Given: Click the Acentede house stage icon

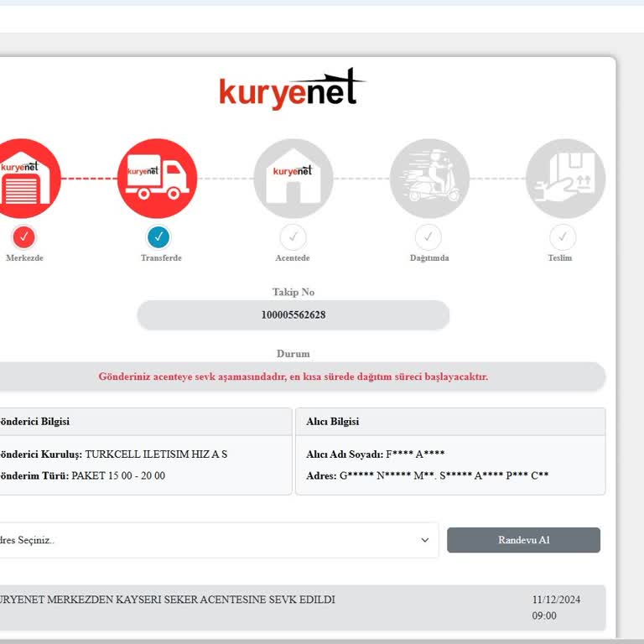Looking at the screenshot, I should pos(293,179).
